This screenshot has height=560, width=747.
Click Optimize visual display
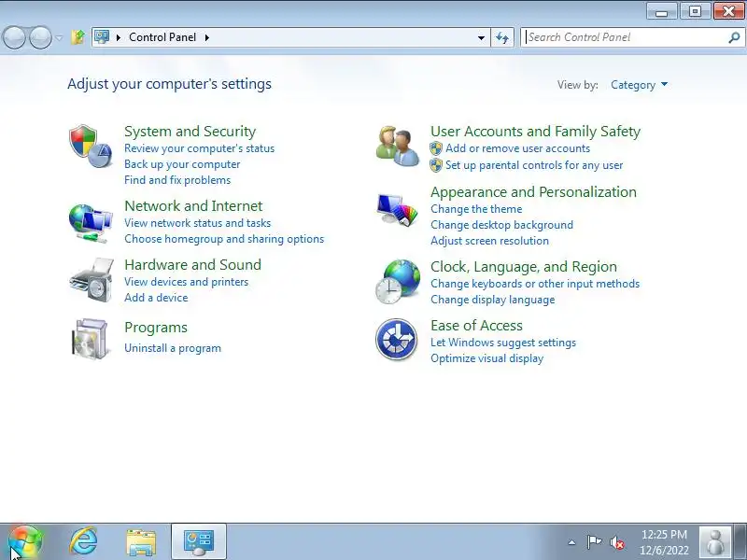click(486, 358)
